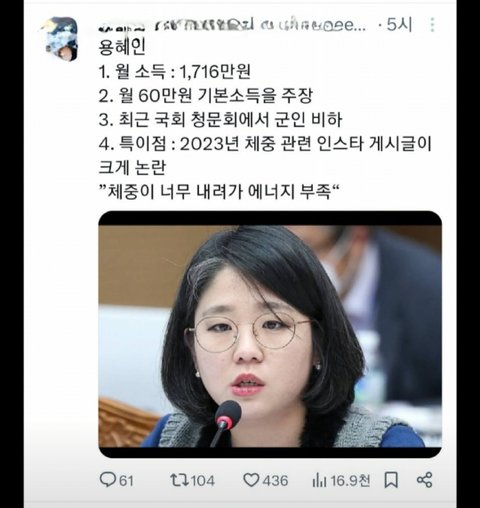Like the post with the heart icon
The image size is (480, 508).
(x=251, y=480)
